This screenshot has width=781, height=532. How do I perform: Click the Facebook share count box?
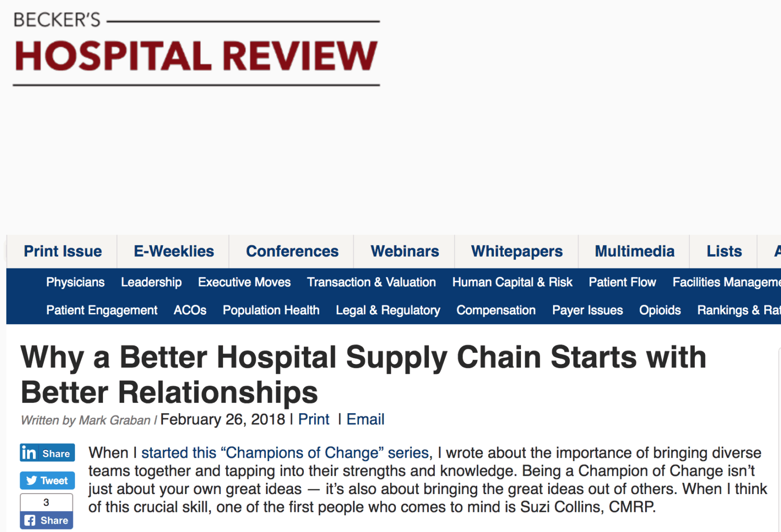46,502
